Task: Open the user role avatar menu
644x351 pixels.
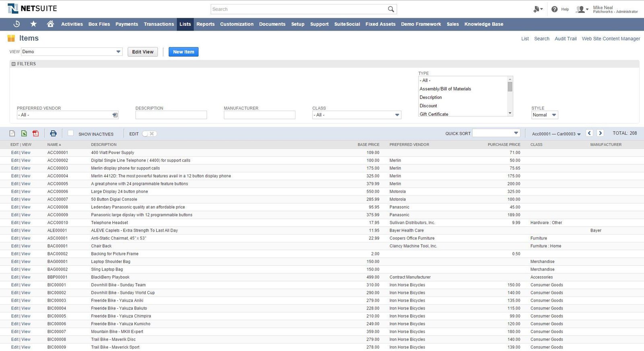Action: click(x=582, y=9)
